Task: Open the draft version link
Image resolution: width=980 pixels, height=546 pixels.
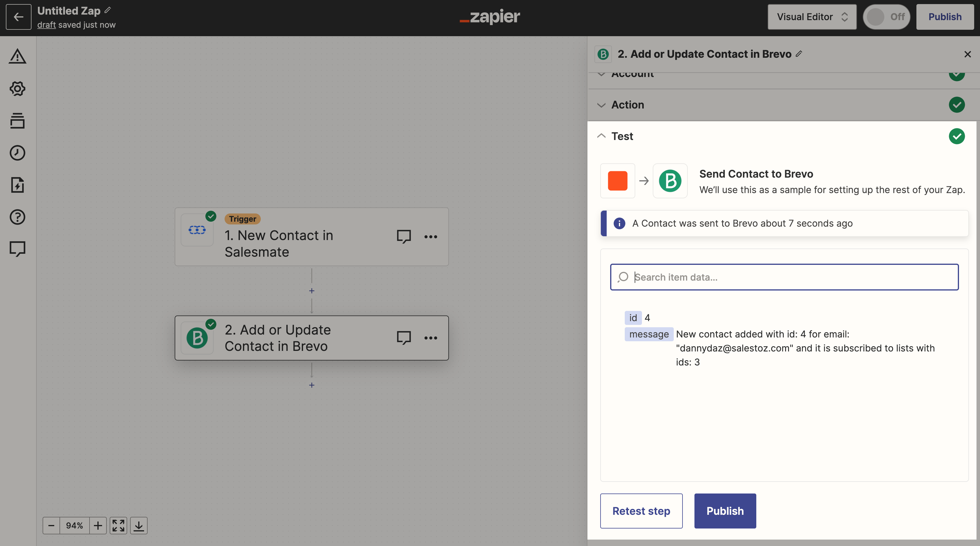Action: click(46, 25)
